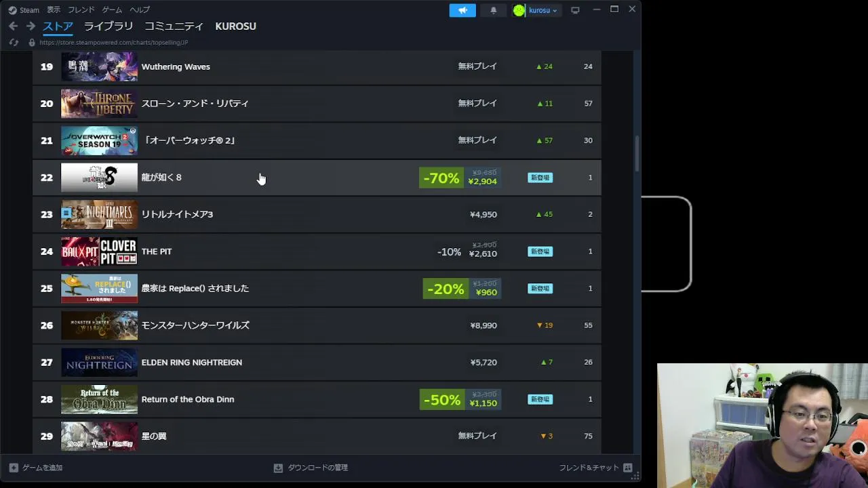Click 新登場 badge on Obra Dinn row
The height and width of the screenshot is (488, 868).
(540, 399)
